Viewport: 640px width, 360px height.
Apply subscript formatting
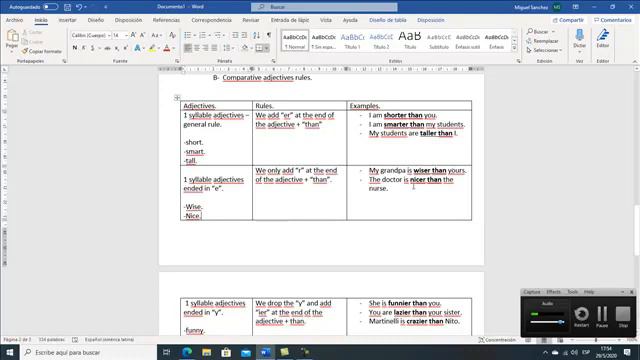[117, 48]
